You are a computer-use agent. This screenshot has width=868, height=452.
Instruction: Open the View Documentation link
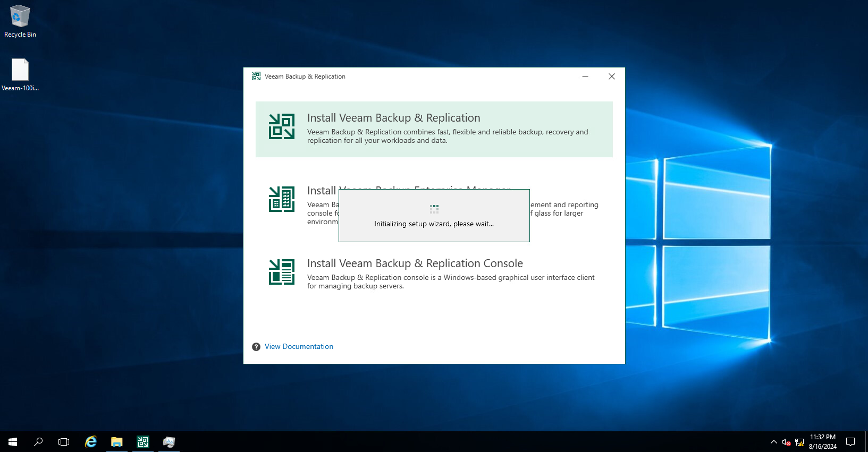tap(299, 346)
